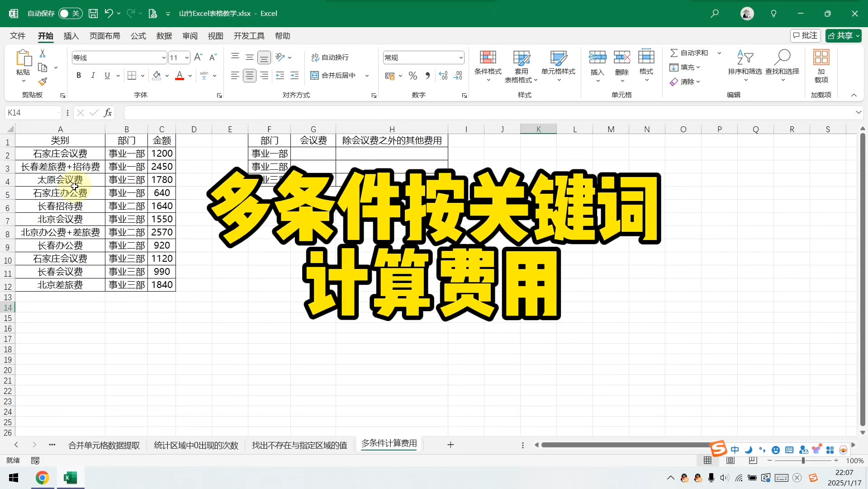Toggle AutoSave (自动保存) switch on
This screenshot has height=489, width=868.
coord(70,14)
